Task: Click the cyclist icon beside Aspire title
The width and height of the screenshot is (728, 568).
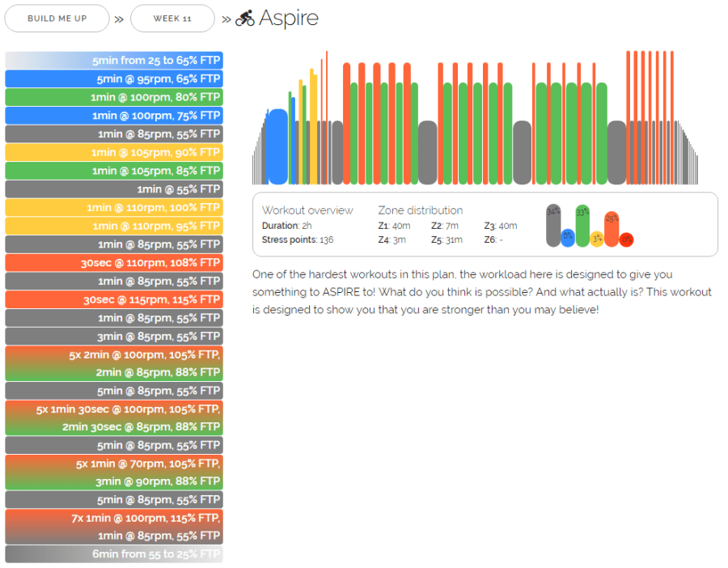Action: pos(245,19)
